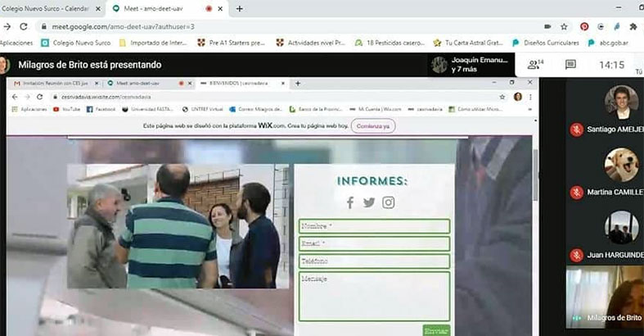Expand hidden bookmarks chevron in presented browser

click(529, 109)
